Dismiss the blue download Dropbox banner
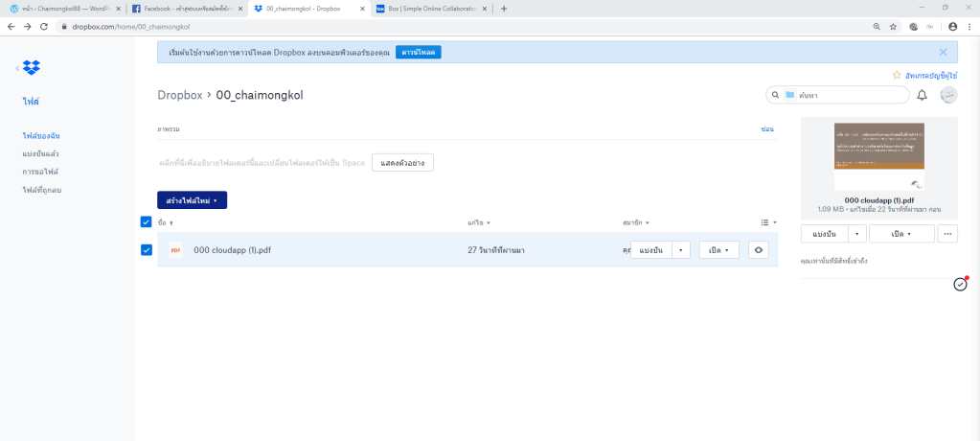Image resolution: width=980 pixels, height=441 pixels. (x=943, y=52)
